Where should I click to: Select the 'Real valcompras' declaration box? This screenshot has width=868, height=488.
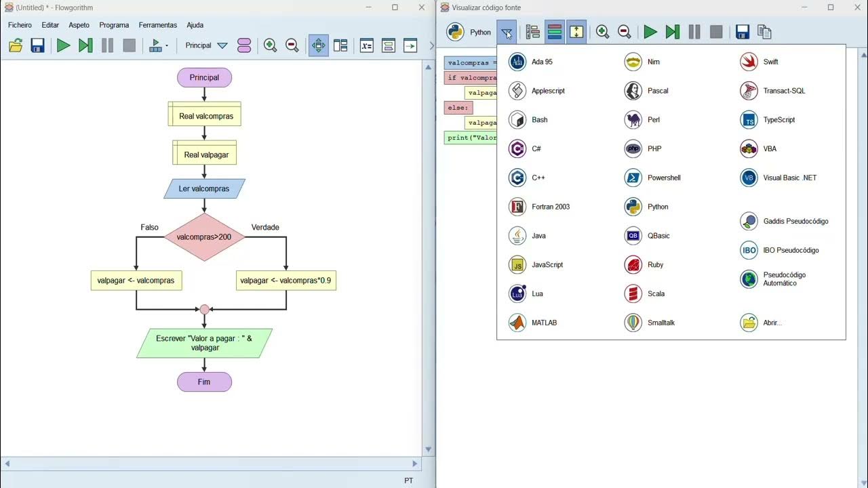point(205,114)
